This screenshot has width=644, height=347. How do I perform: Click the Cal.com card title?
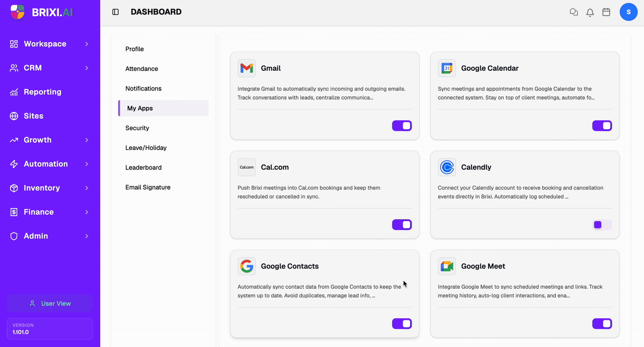275,167
